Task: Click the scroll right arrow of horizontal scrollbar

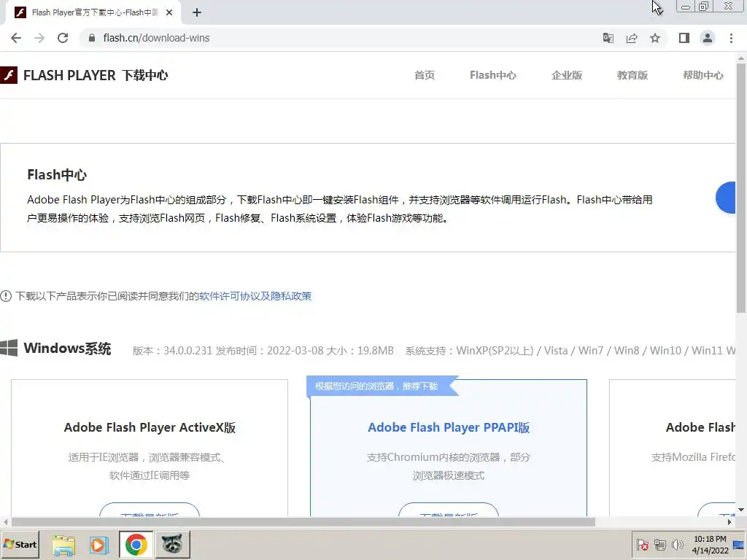Action: [729, 522]
